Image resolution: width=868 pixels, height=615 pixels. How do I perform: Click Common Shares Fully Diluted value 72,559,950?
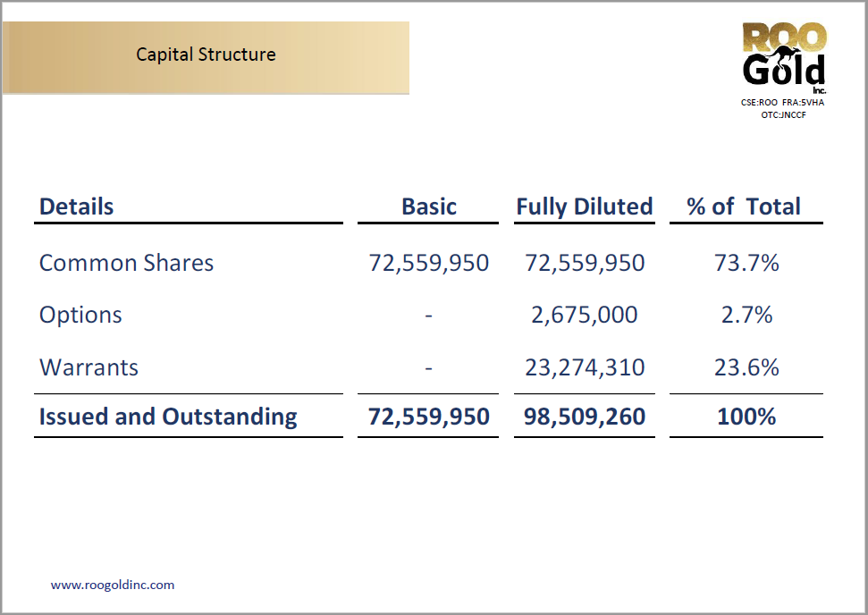(585, 264)
